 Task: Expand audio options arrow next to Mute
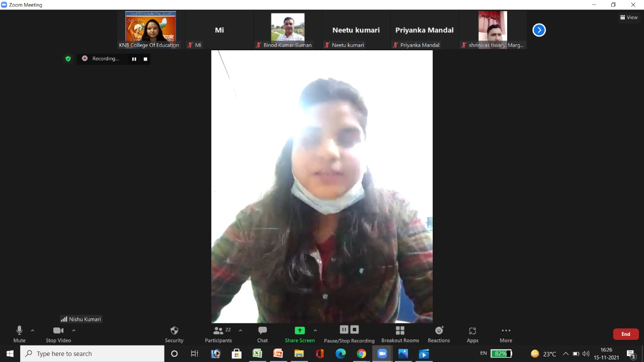coord(33,330)
